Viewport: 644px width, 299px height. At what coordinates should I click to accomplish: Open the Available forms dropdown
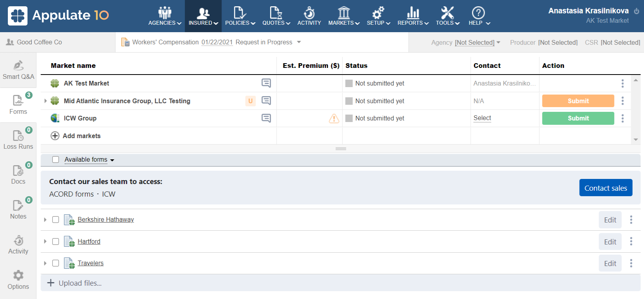click(x=89, y=160)
